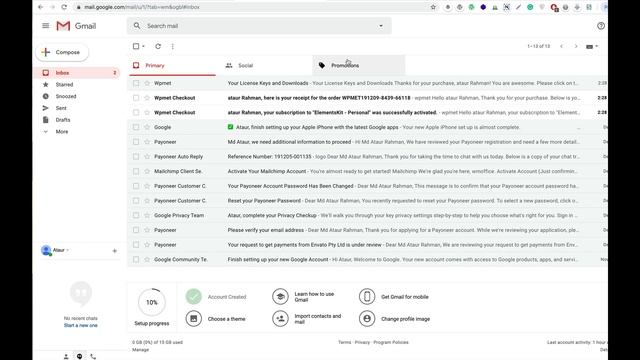640x360 pixels.
Task: Check the Wpmet Checkout receipt email checkbox
Action: click(136, 98)
